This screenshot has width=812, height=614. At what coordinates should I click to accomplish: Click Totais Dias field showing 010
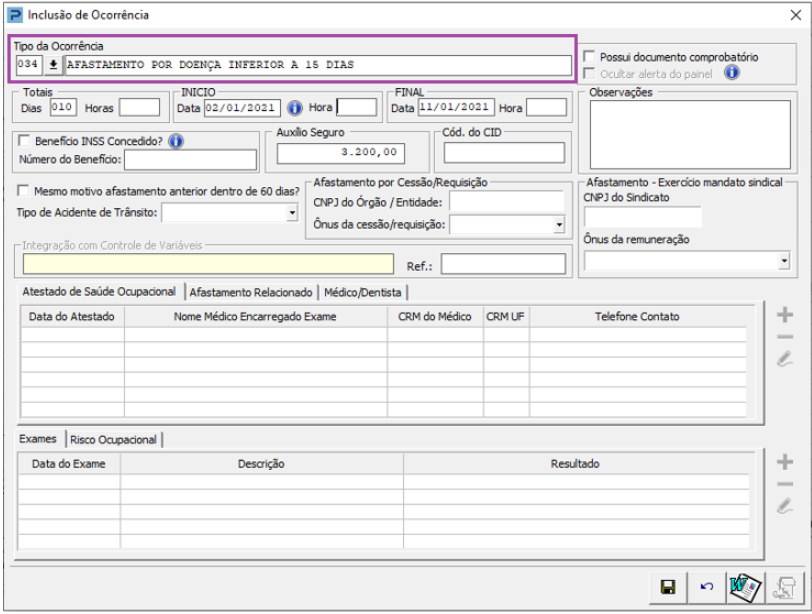point(63,107)
